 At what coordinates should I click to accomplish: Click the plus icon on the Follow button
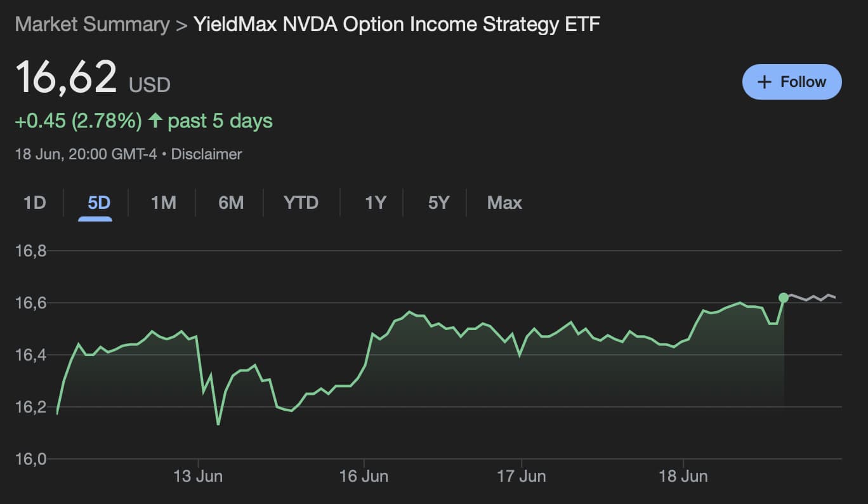pyautogui.click(x=764, y=81)
